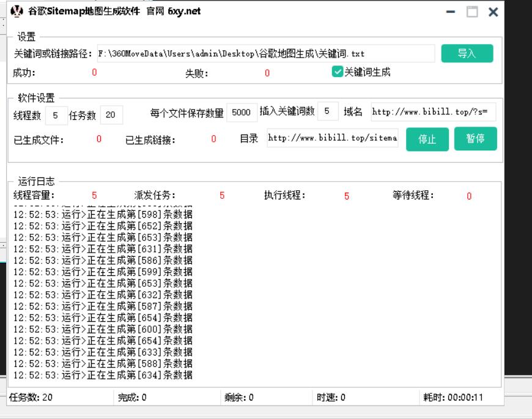Screen dimensions: 532x419
Task: Click the 等待线程 value 0
Action: 469,196
